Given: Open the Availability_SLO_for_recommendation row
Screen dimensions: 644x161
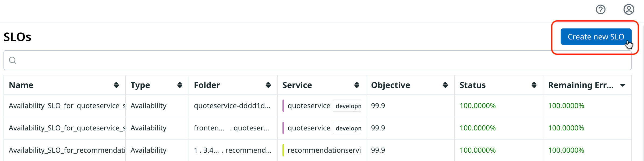Looking at the screenshot, I should coord(67,150).
